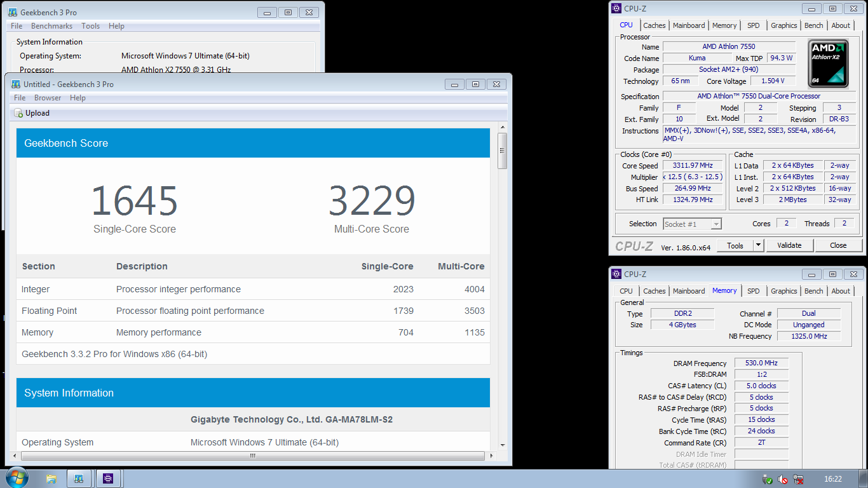Switch to Graphics tab in upper CPU-Z window
This screenshot has width=868, height=488.
(x=783, y=25)
